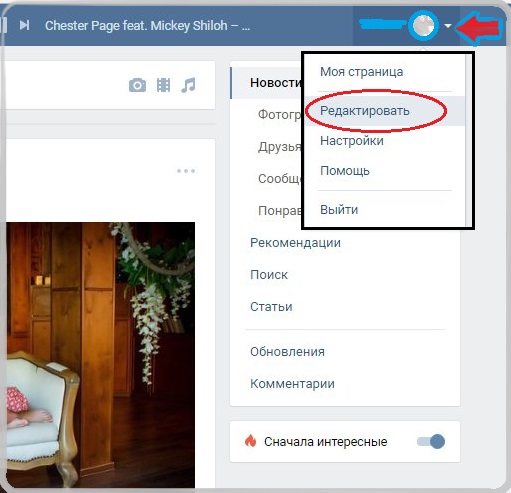
Task: Toggle the Сначала интересные switch
Action: [431, 441]
